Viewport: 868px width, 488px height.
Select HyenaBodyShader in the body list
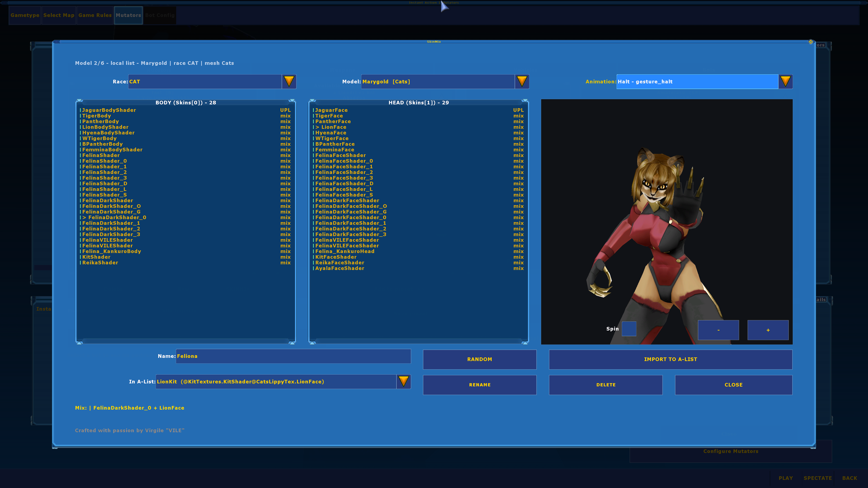click(185, 133)
